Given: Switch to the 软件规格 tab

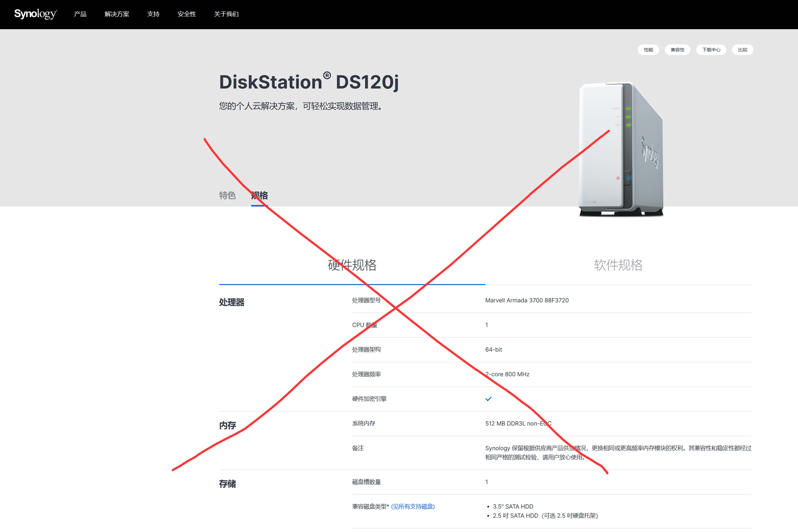Looking at the screenshot, I should (618, 265).
